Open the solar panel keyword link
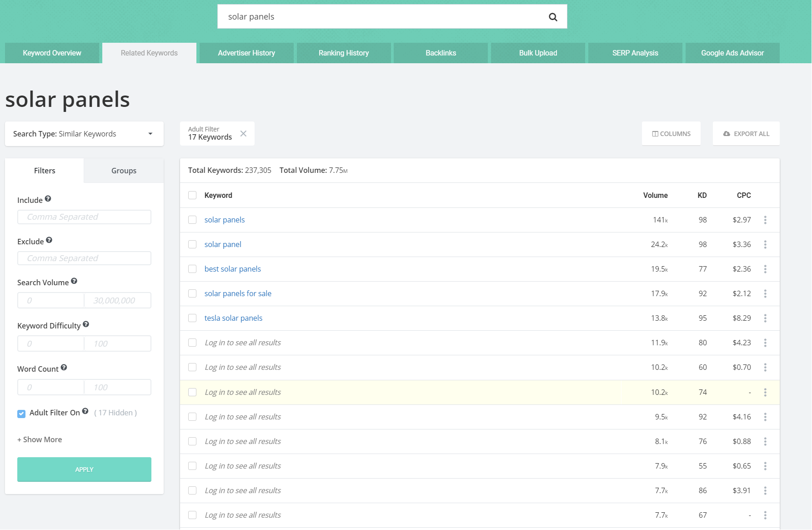The width and height of the screenshot is (812, 530). 223,244
